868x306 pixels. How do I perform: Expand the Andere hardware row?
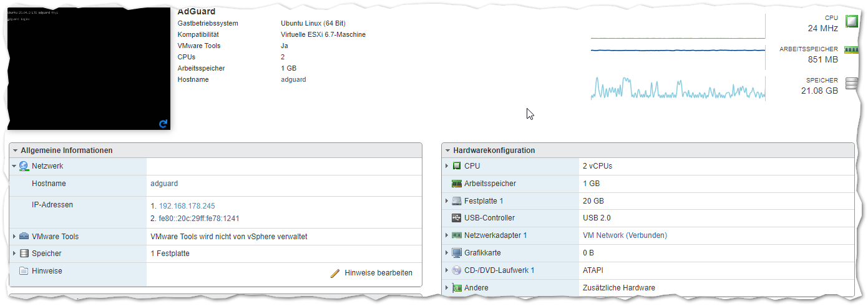pyautogui.click(x=447, y=288)
